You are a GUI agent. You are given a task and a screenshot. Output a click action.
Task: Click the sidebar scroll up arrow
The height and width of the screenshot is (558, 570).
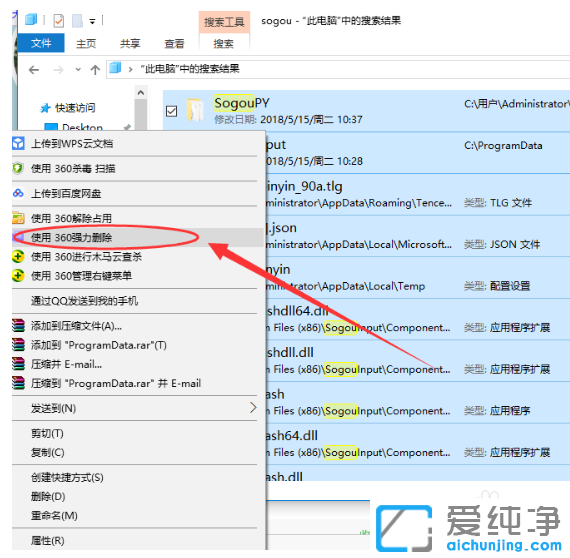click(x=141, y=93)
